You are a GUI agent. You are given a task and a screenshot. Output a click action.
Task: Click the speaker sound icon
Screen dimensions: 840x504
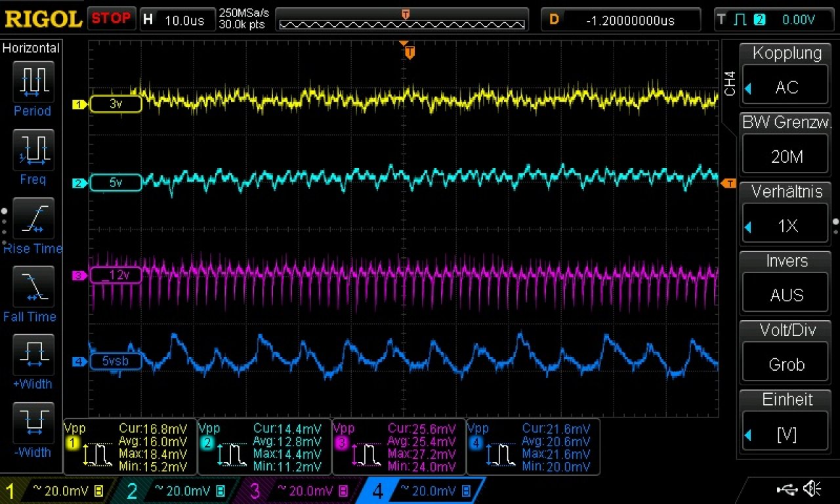812,489
